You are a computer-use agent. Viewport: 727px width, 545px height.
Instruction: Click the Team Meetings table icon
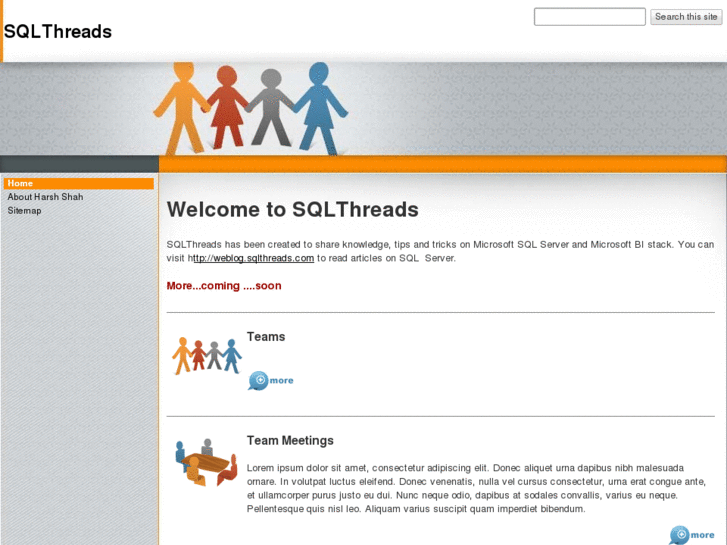pos(206,462)
